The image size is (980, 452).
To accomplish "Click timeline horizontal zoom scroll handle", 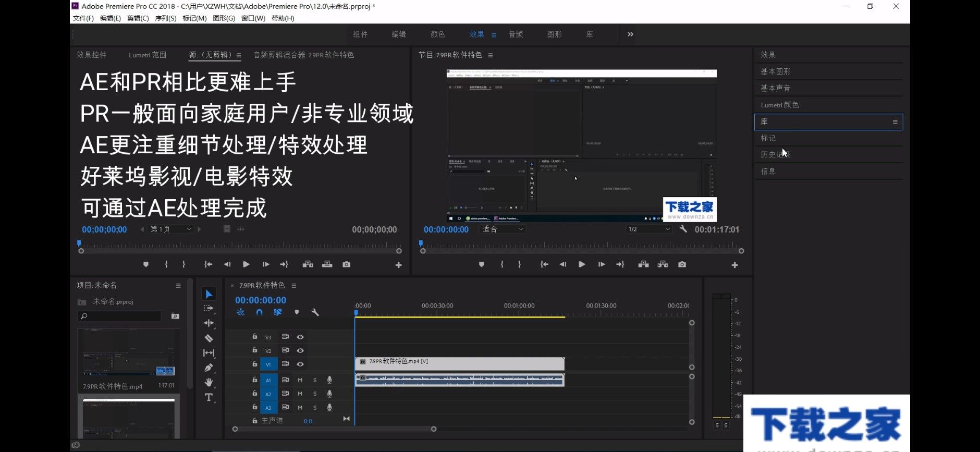I will [434, 429].
